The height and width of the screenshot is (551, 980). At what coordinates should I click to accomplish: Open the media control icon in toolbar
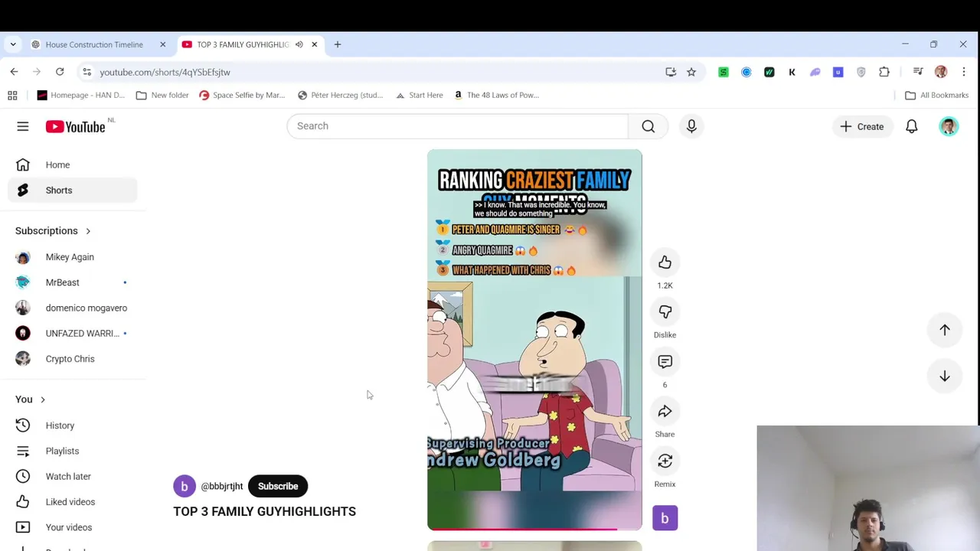[918, 72]
